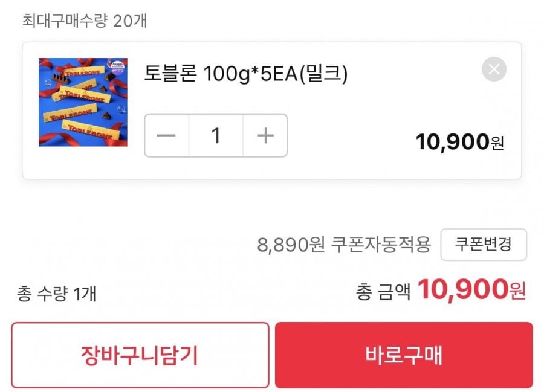This screenshot has width=544, height=392.
Task: Open the Toblerone product thumbnail
Action: pos(83,102)
